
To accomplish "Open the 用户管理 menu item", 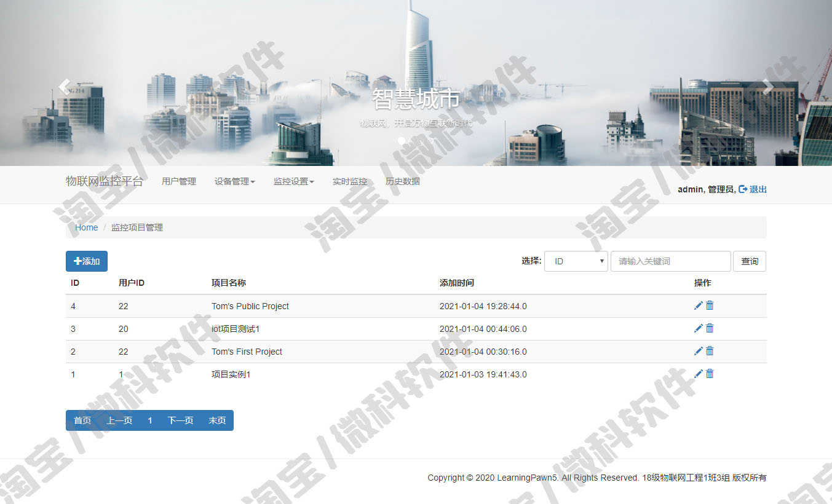I will tap(179, 181).
